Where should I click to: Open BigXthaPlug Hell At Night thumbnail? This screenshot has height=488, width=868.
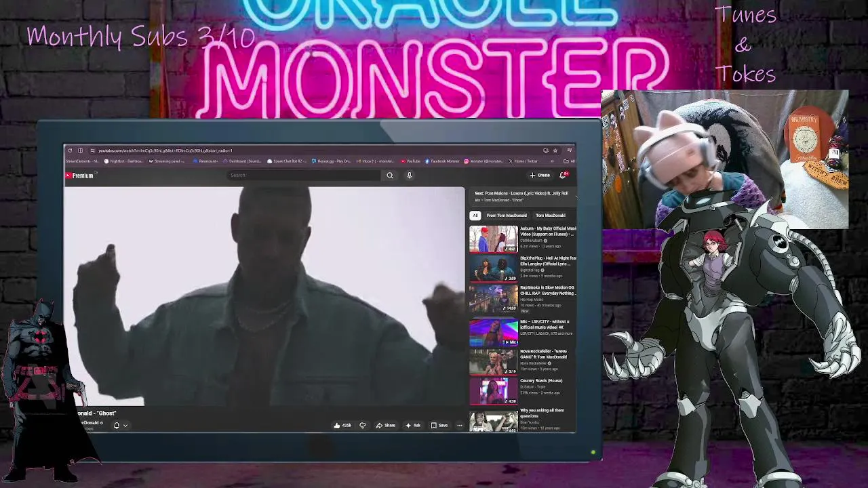pyautogui.click(x=493, y=268)
